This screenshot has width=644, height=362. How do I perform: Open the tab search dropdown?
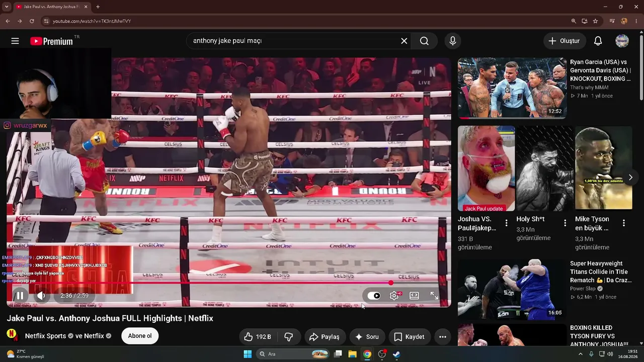[6, 7]
